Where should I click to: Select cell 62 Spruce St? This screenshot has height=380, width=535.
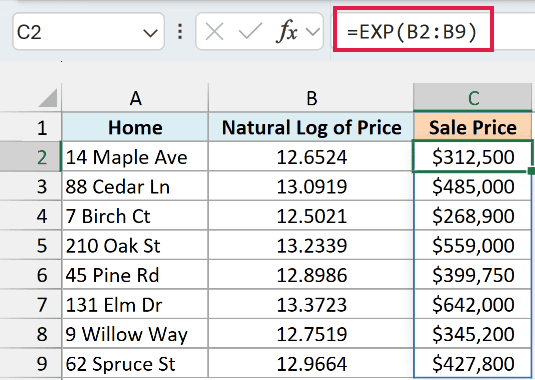135,363
